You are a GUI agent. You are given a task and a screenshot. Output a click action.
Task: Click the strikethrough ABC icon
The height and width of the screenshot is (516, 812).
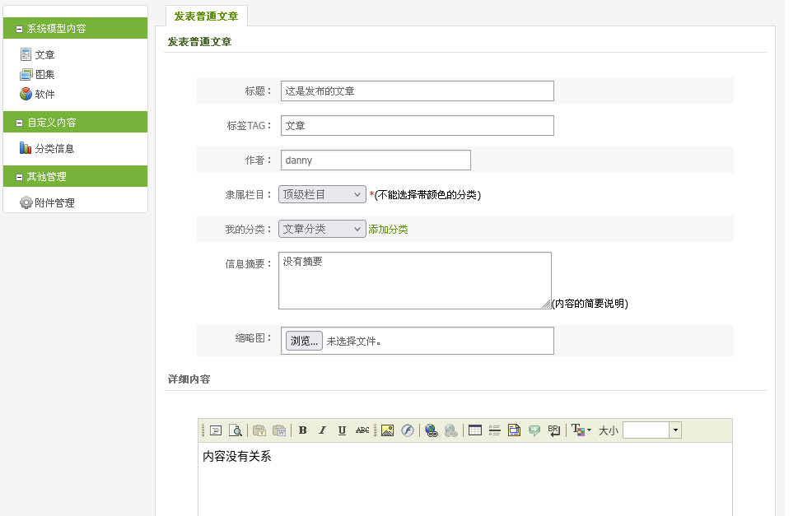coord(362,430)
